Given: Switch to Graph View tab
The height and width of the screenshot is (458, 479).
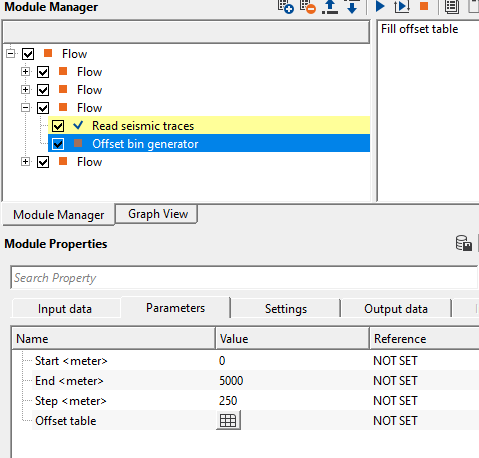Looking at the screenshot, I should coord(157,214).
